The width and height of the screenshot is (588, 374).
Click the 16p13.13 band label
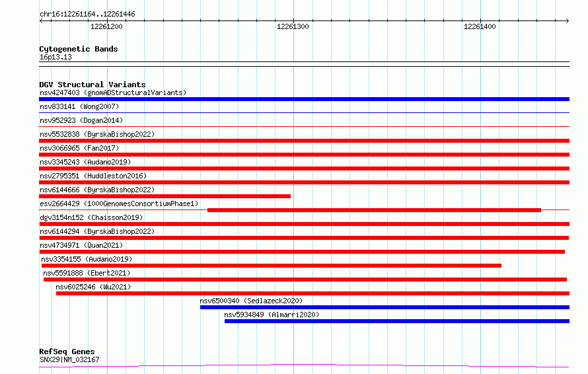(x=55, y=57)
